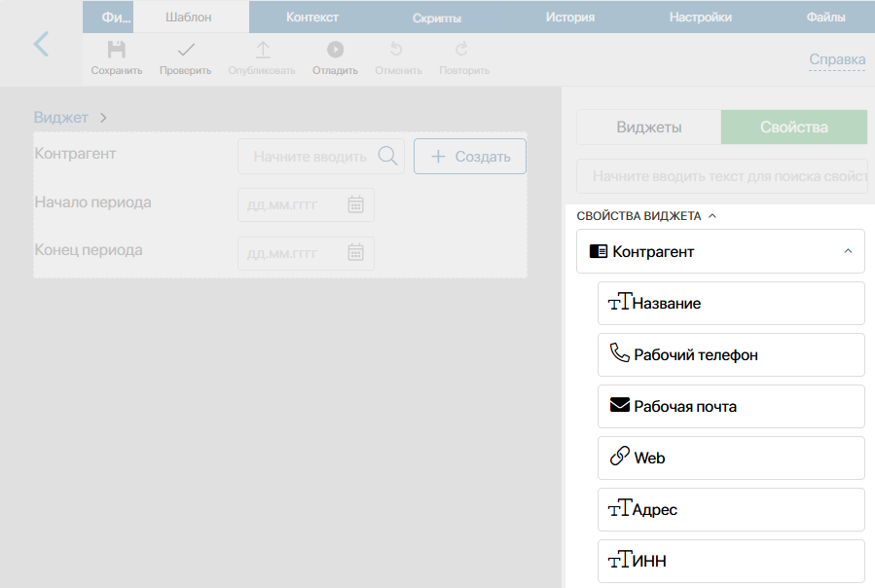
Task: Open the Скрипты tab
Action: (436, 18)
